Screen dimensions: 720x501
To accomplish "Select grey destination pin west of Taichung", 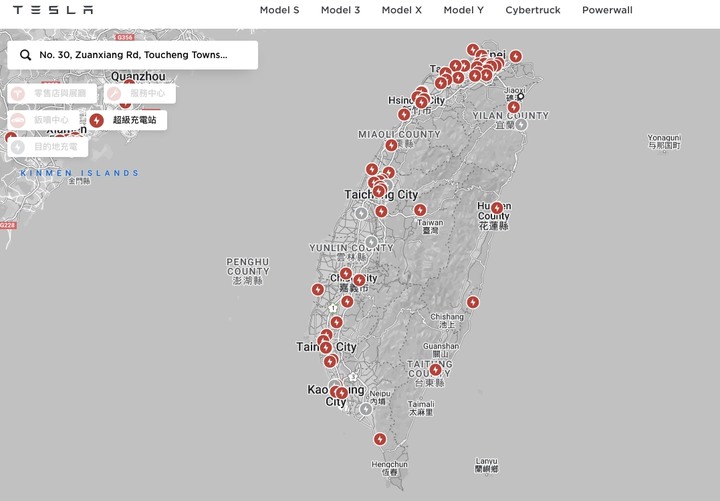I will coord(361,213).
